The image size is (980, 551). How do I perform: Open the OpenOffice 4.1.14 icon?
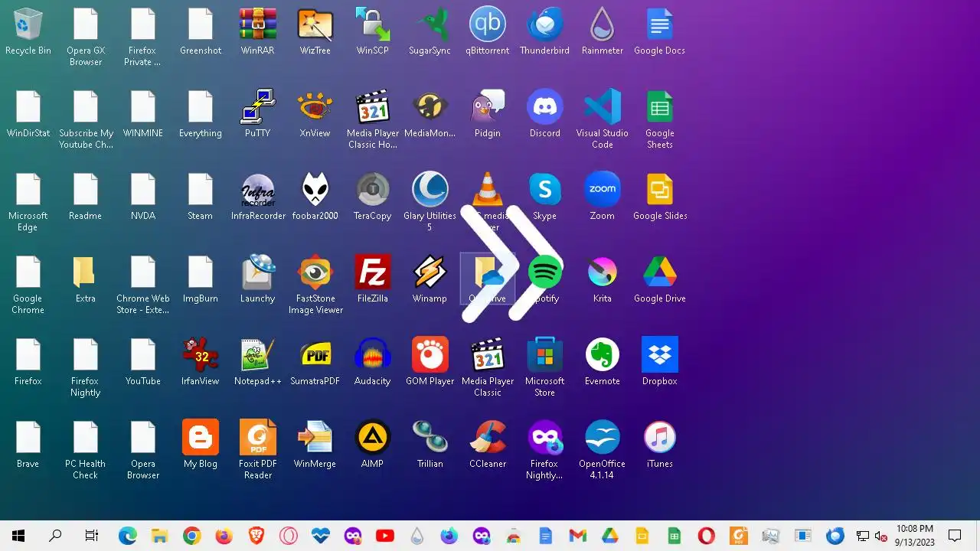coord(603,450)
